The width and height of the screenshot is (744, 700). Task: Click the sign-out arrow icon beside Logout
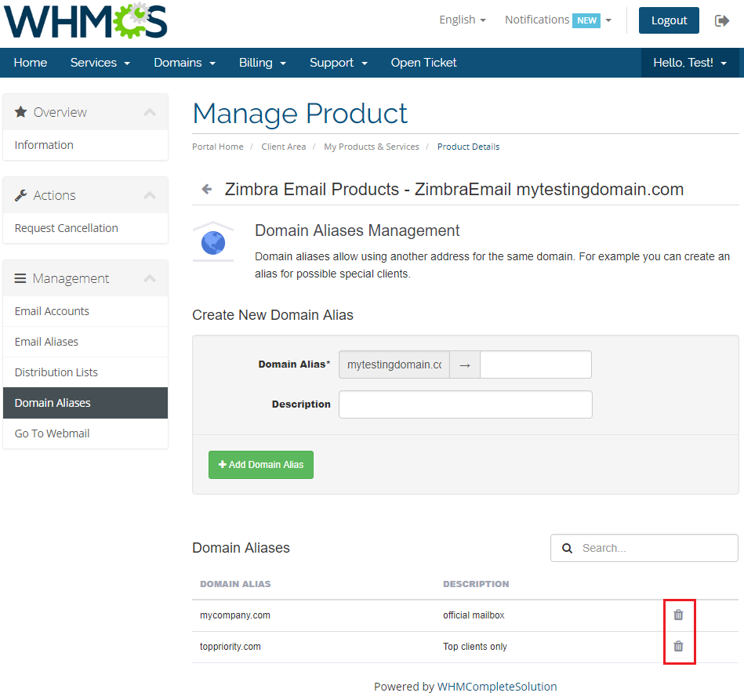click(722, 20)
